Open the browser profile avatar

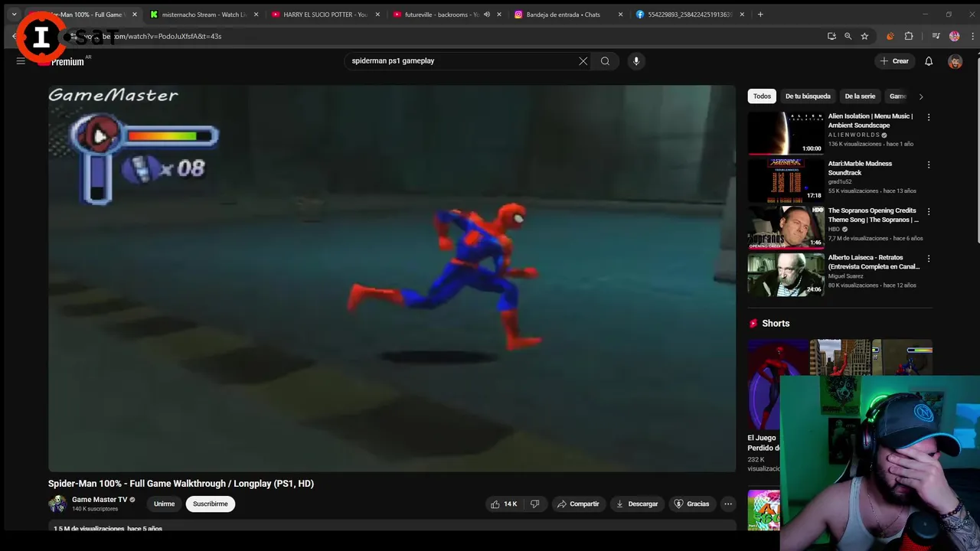[x=954, y=36]
